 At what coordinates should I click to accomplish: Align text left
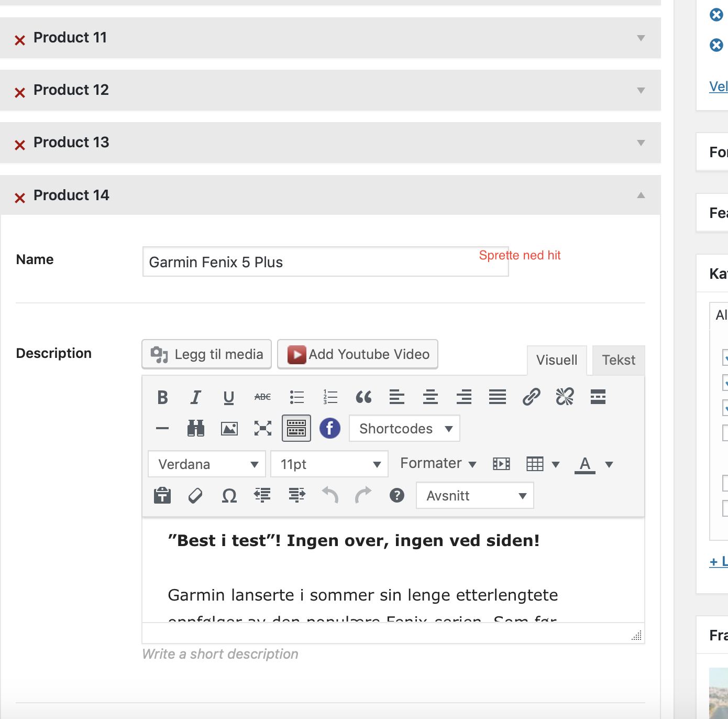point(397,397)
